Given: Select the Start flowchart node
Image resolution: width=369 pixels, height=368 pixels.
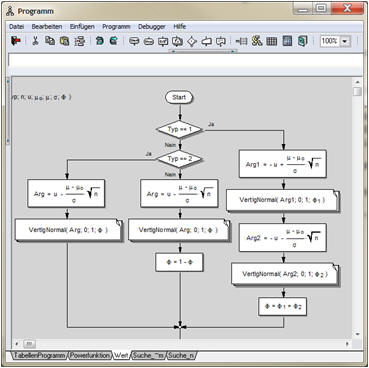Looking at the screenshot, I should 179,97.
